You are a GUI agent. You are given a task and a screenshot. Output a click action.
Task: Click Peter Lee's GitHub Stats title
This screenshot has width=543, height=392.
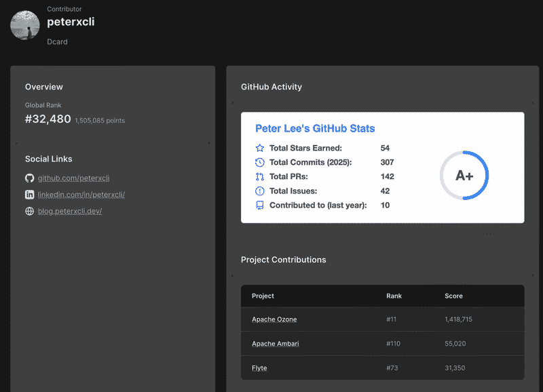click(315, 128)
